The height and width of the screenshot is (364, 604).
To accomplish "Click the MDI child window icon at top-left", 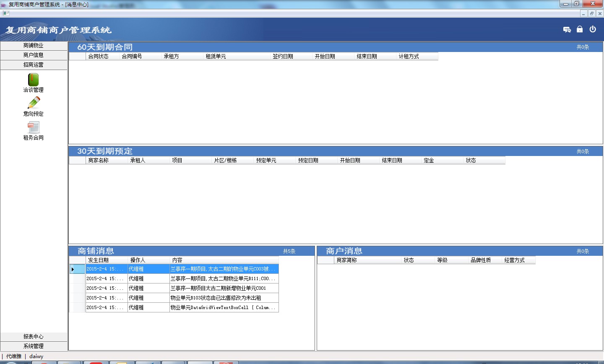I will click(x=5, y=13).
